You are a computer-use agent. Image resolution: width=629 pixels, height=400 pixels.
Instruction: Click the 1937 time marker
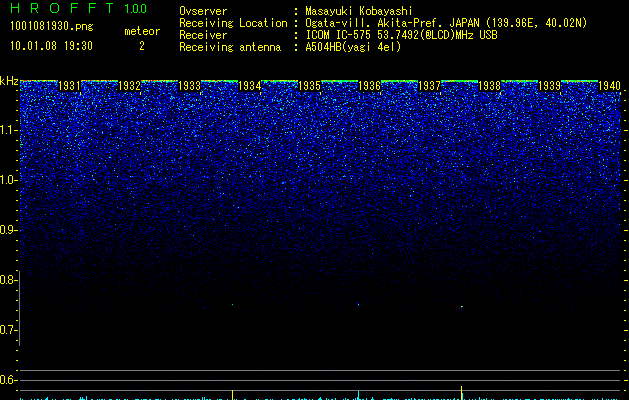[429, 86]
